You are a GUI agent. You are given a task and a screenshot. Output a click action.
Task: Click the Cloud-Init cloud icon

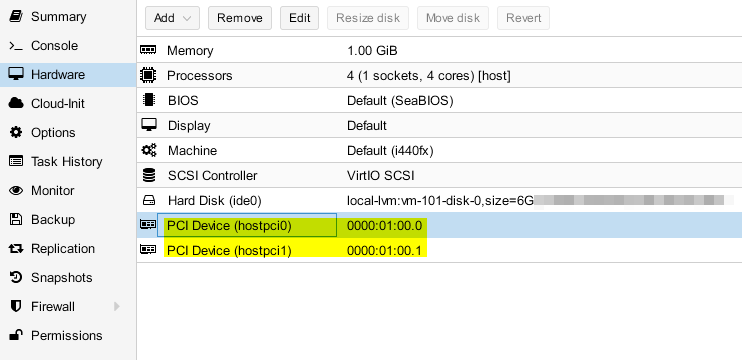(16, 104)
